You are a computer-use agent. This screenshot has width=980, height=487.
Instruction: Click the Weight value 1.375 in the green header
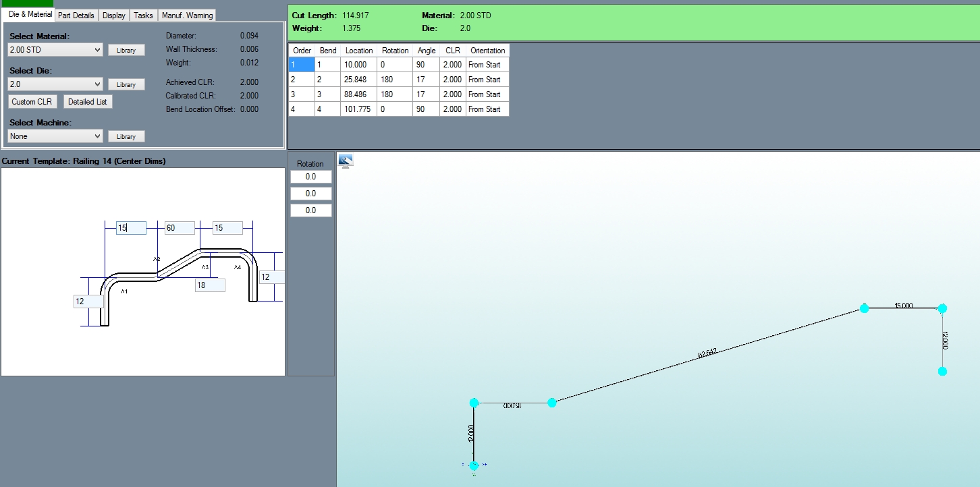coord(352,28)
